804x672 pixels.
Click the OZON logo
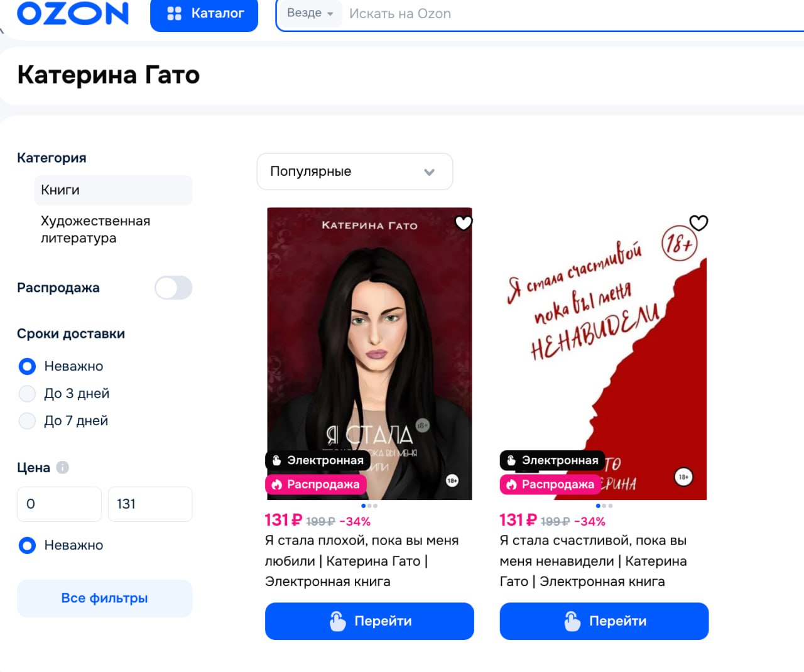(73, 13)
